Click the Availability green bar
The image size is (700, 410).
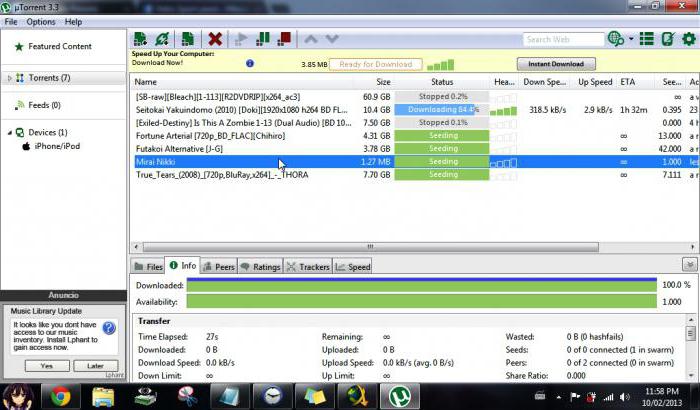coord(422,302)
